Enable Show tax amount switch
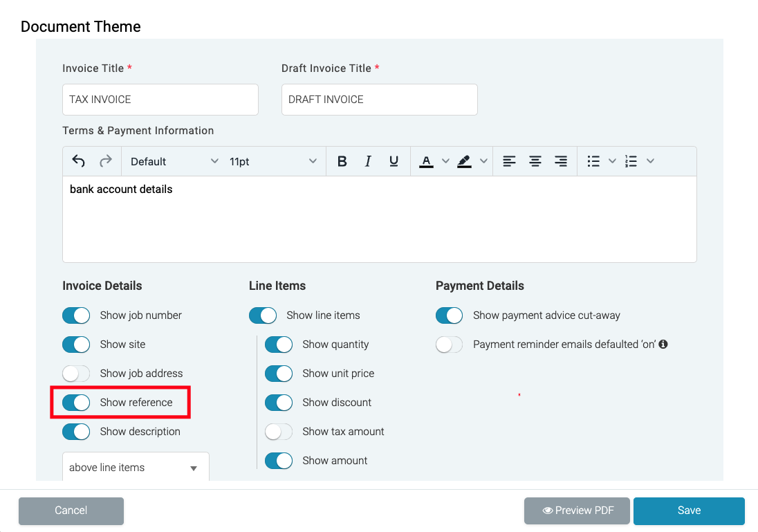 point(279,432)
